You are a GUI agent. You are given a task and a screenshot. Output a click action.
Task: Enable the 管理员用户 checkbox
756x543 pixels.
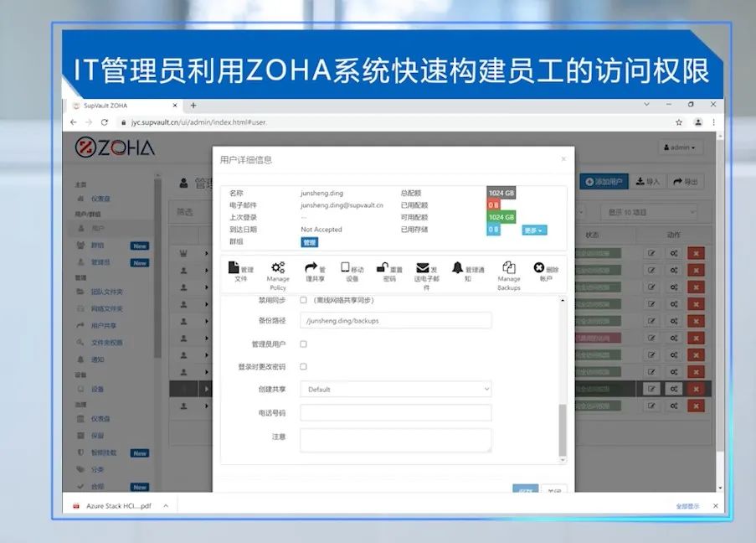tap(303, 344)
